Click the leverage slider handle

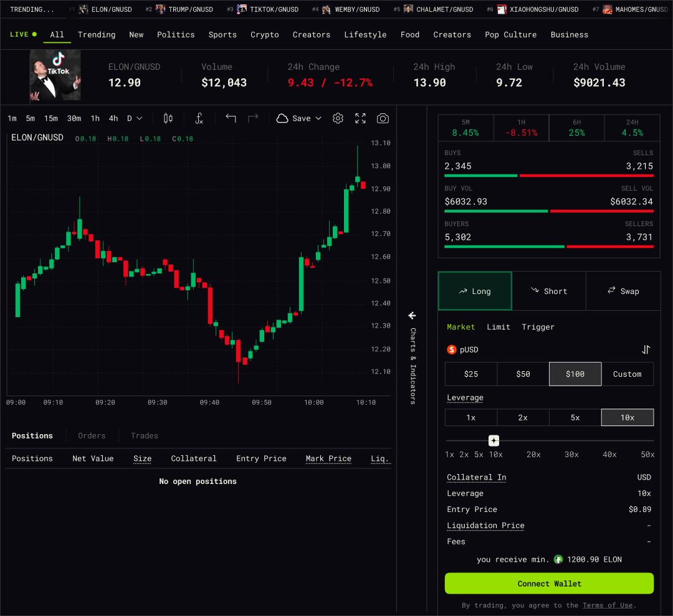[x=494, y=440]
